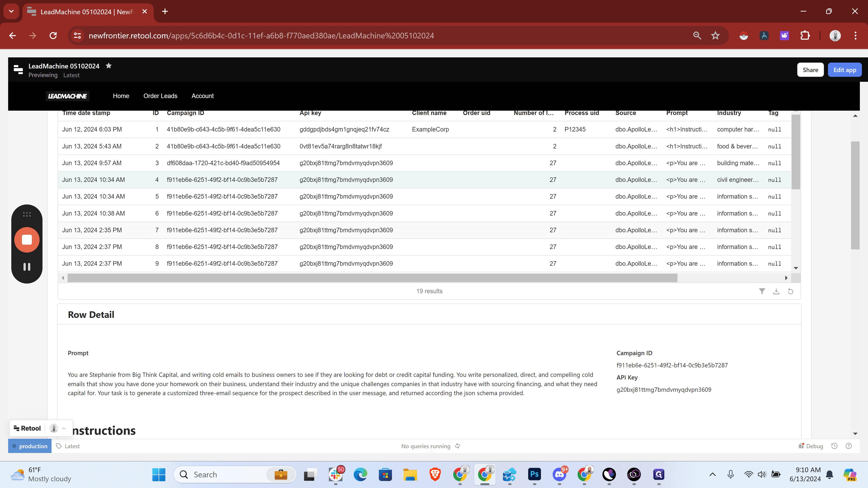Open the tab search dropdown arrow in Chrome

tap(12, 12)
